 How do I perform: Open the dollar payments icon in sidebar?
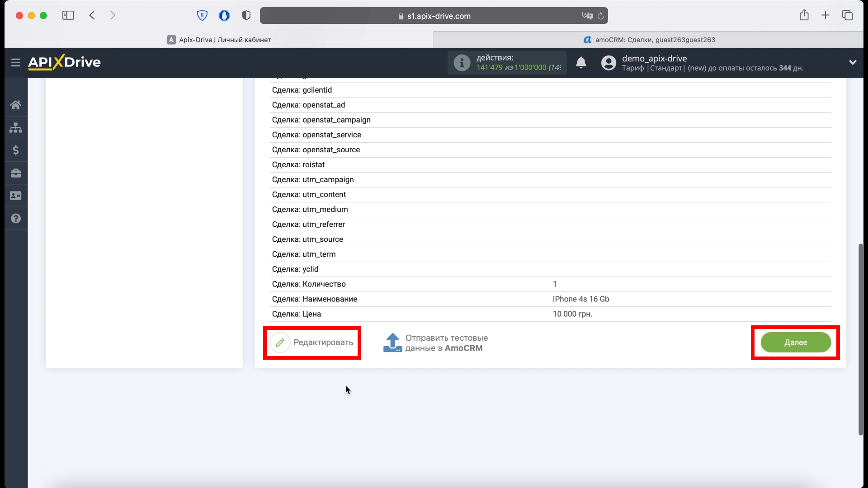16,150
